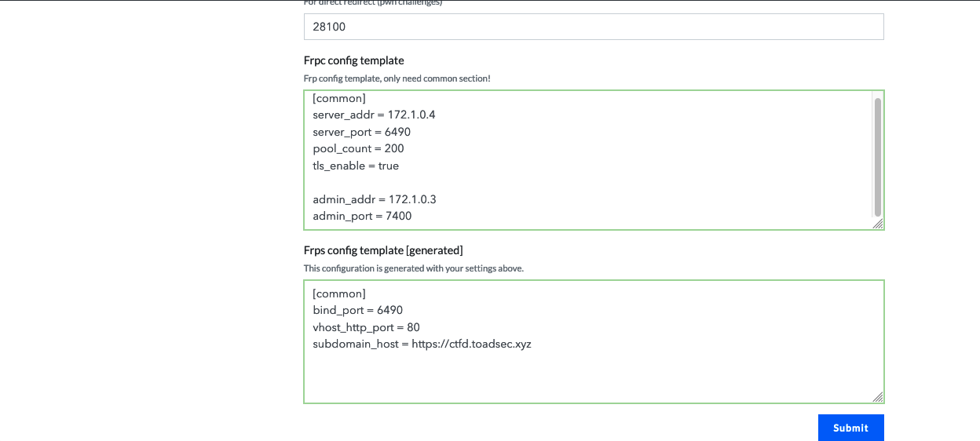Click the "Frps config template [generated]" label

coord(383,250)
